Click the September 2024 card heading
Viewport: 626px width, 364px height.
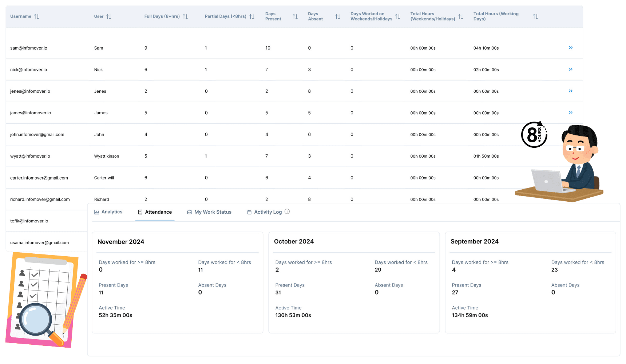475,242
